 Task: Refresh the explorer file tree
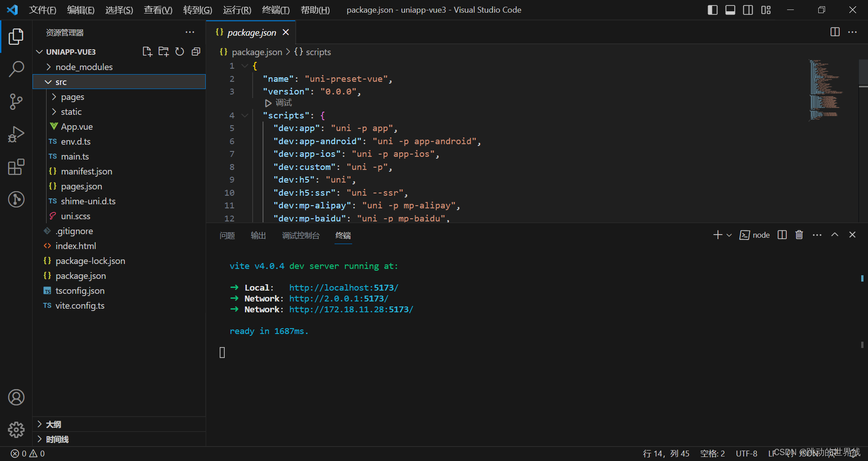(x=179, y=52)
